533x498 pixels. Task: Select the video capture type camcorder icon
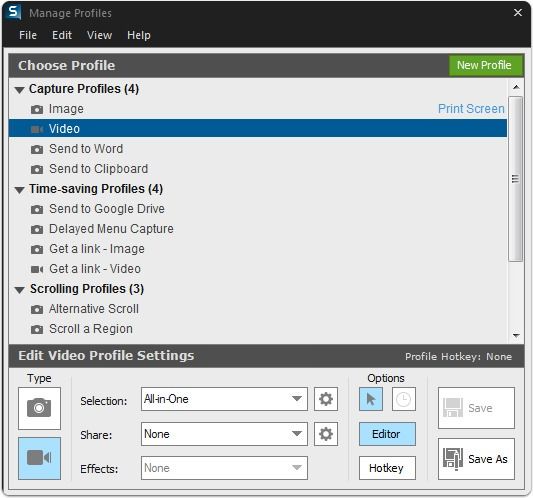(39, 458)
